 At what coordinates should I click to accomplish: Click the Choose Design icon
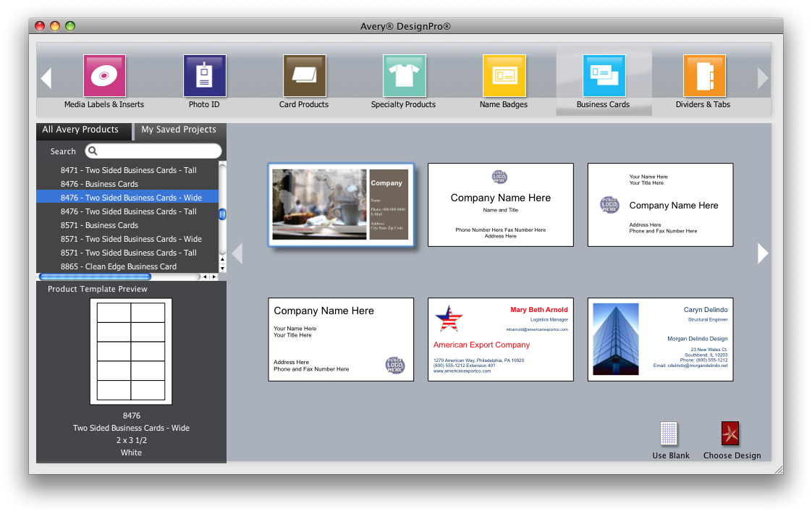[731, 434]
